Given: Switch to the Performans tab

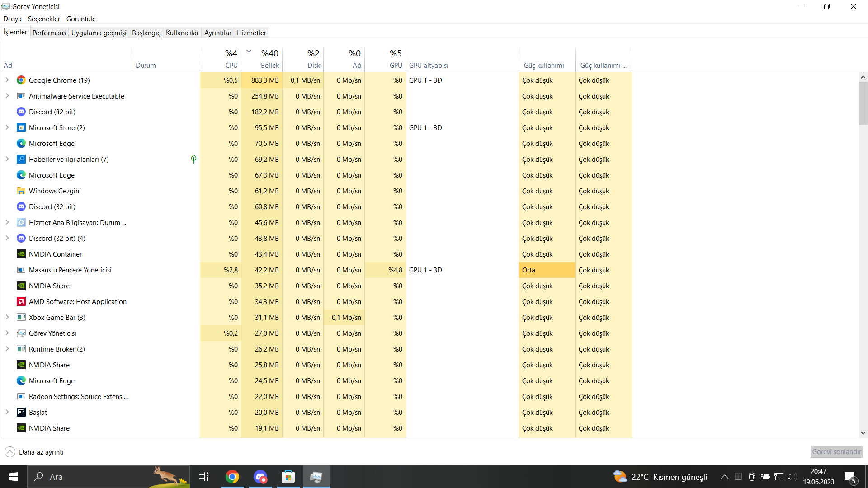Looking at the screenshot, I should tap(49, 33).
